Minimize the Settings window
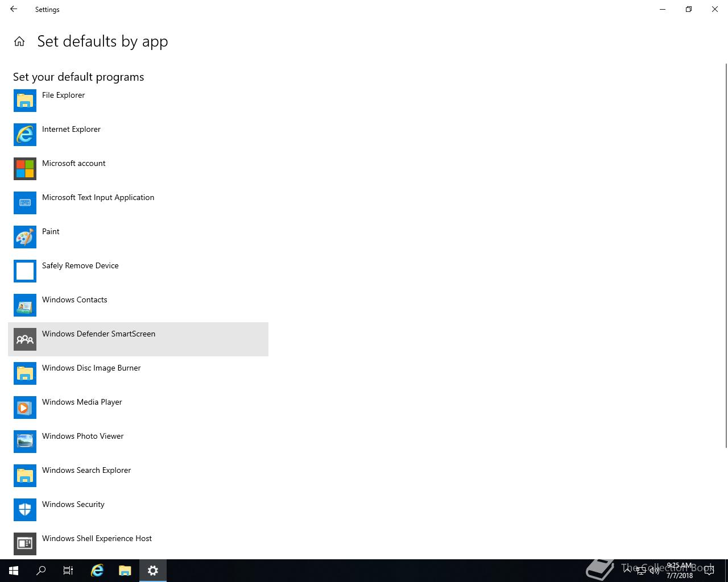The height and width of the screenshot is (582, 728). point(663,9)
